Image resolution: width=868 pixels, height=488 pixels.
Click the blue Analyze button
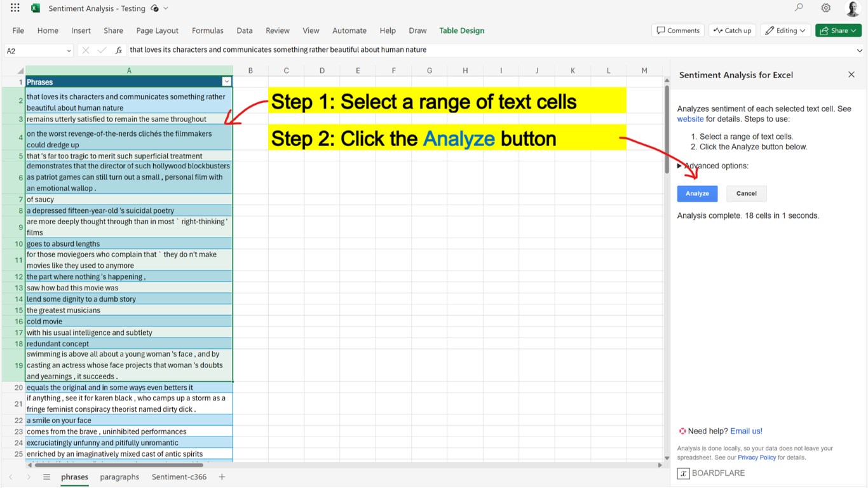(x=697, y=194)
